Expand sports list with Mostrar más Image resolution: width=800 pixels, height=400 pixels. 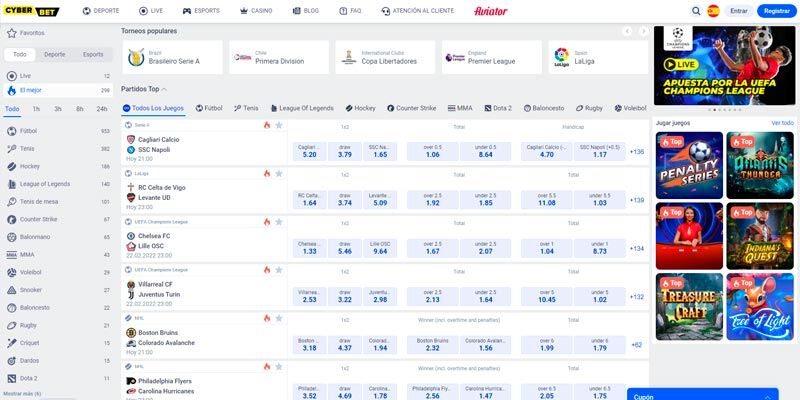pos(23,394)
